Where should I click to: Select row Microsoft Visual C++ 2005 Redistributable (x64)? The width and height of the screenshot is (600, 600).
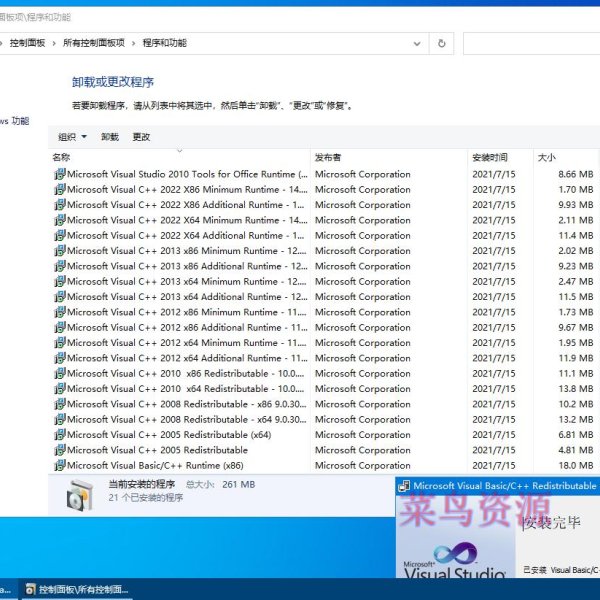click(324, 435)
